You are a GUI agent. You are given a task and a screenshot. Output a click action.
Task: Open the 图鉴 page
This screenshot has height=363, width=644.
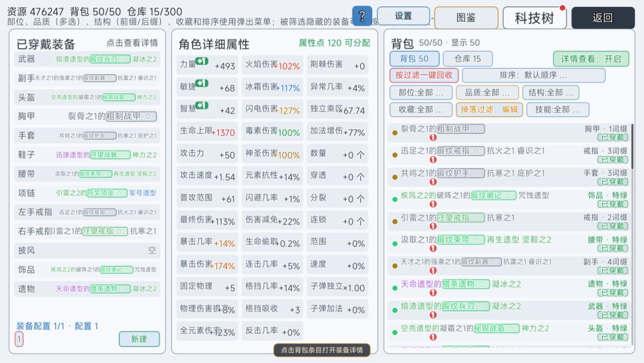(x=466, y=18)
